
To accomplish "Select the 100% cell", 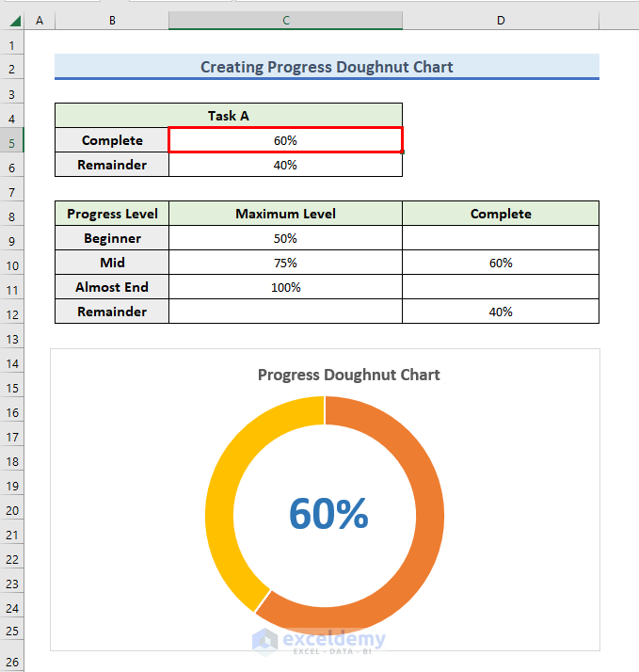I will click(285, 287).
